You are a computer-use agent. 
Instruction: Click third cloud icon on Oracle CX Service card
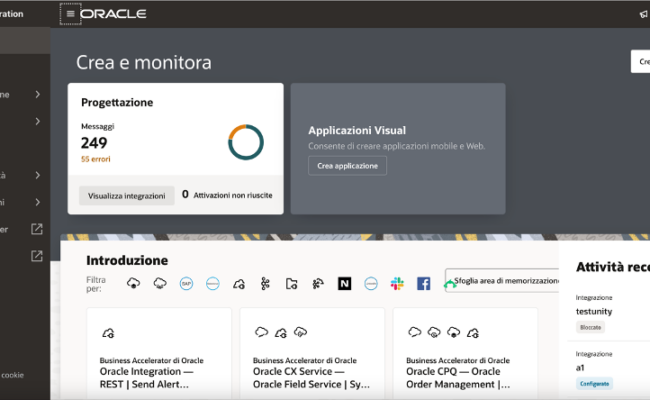pyautogui.click(x=301, y=332)
